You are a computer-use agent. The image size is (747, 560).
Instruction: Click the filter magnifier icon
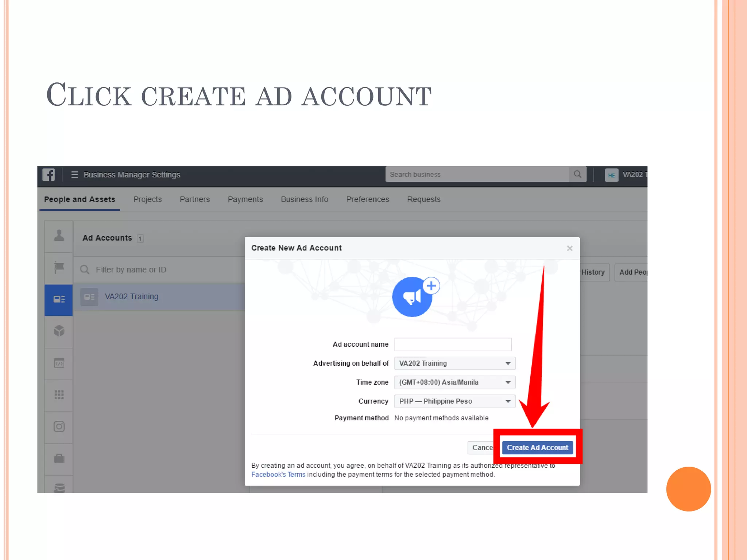click(x=85, y=270)
